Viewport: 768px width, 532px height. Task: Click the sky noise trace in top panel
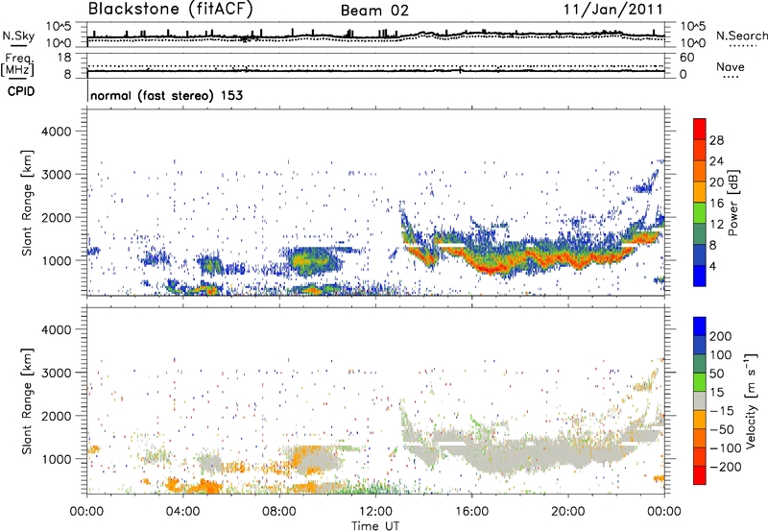[375, 36]
